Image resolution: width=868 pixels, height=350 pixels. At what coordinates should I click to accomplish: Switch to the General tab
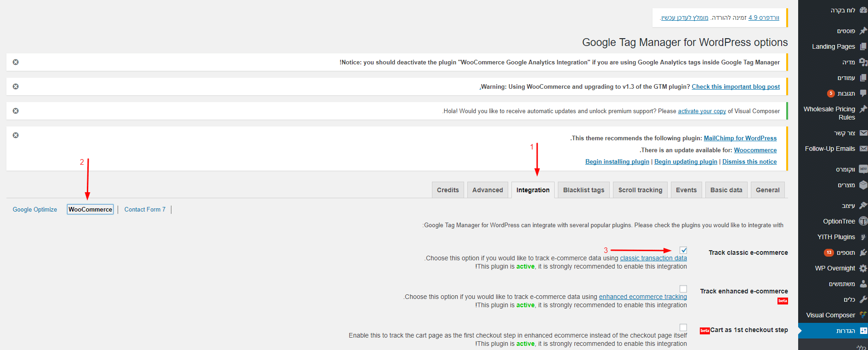coord(768,190)
